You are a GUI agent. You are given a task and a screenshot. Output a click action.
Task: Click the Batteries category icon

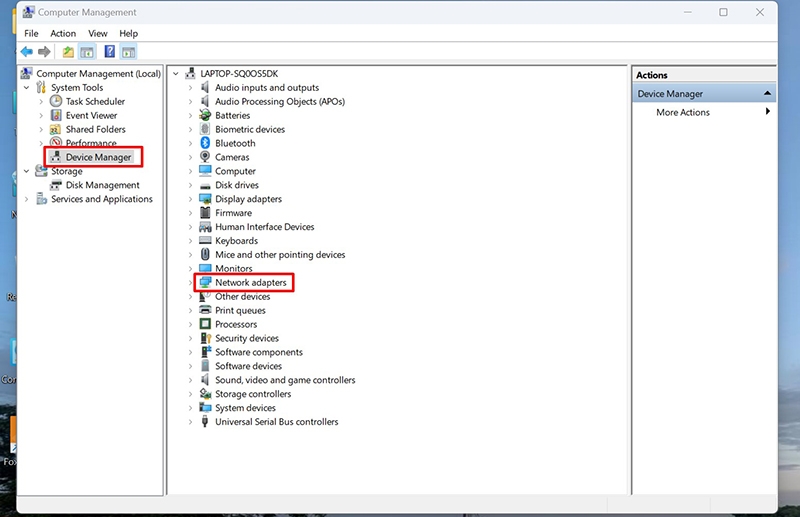click(205, 115)
